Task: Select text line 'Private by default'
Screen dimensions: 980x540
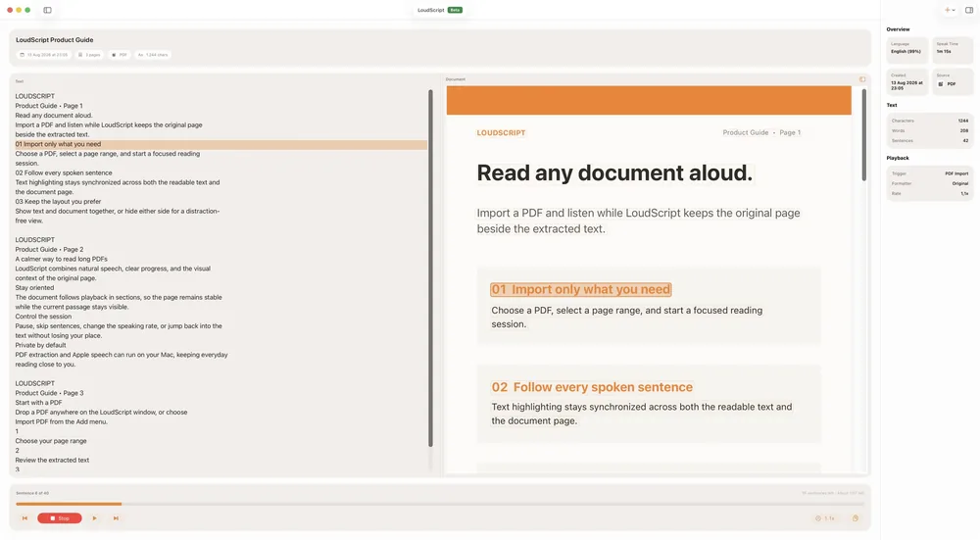Action: click(x=40, y=345)
